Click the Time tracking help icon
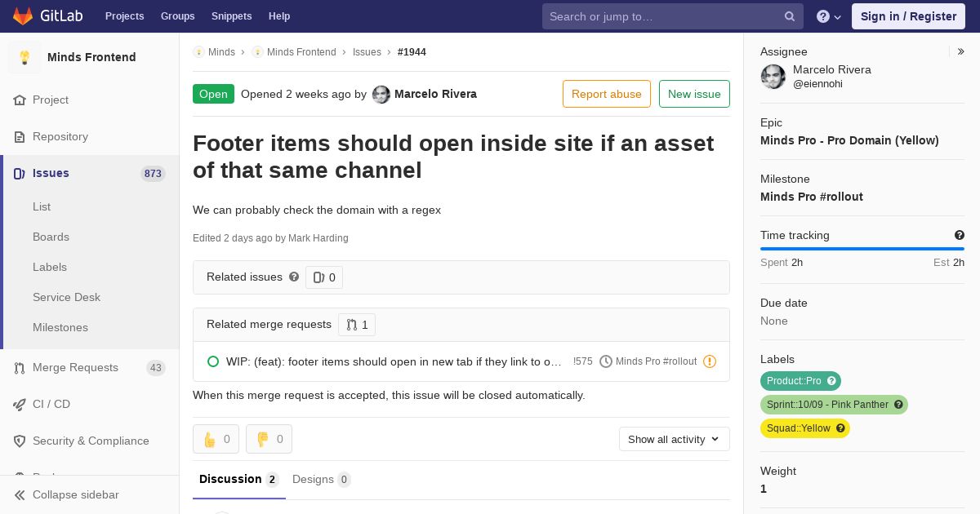Viewport: 980px width, 514px height. point(960,235)
